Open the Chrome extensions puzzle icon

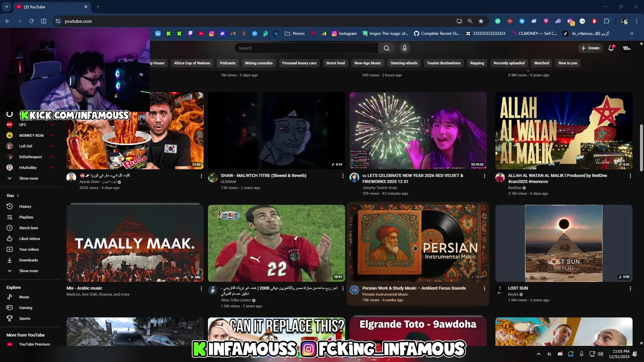pyautogui.click(x=606, y=21)
